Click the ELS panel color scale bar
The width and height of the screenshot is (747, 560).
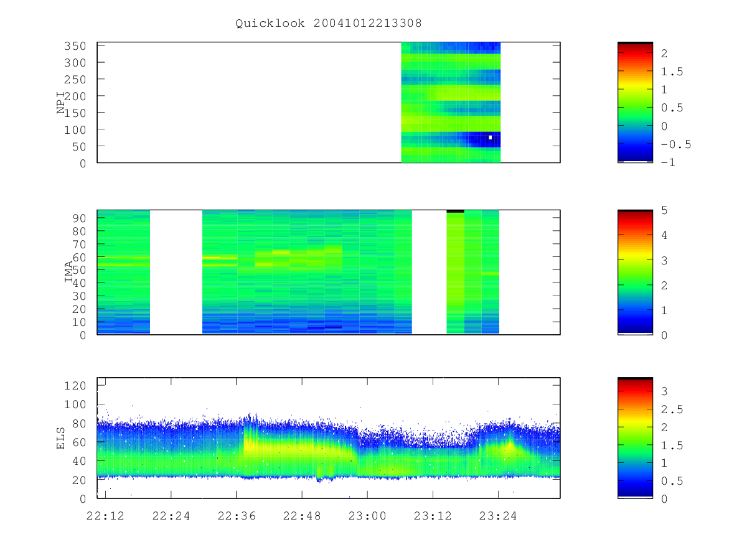click(635, 437)
